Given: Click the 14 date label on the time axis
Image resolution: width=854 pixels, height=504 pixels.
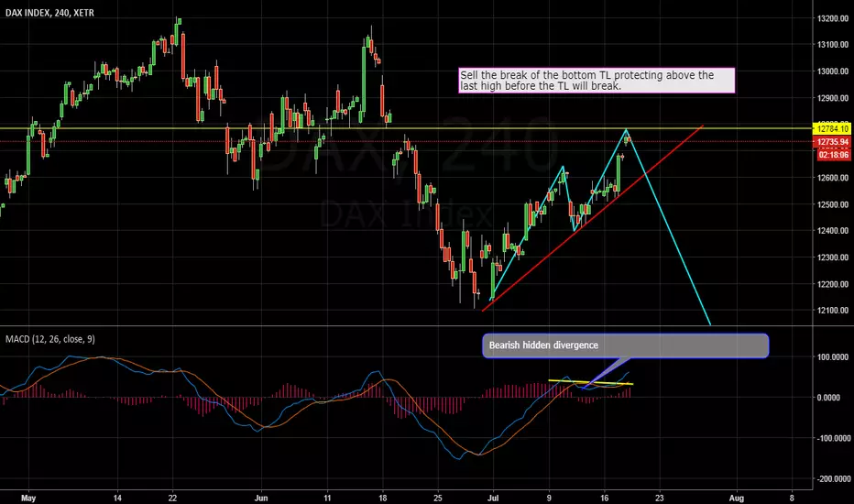Looking at the screenshot, I should click(117, 498).
